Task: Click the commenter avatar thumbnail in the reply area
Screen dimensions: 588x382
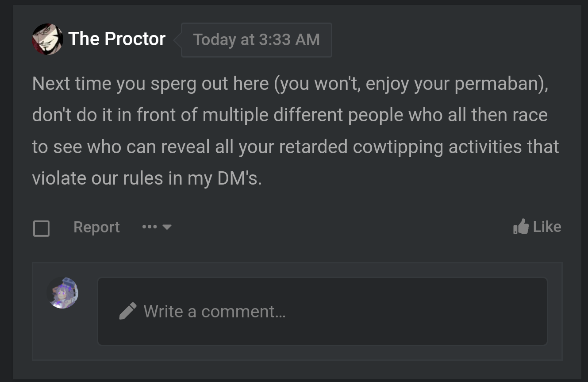Action: (63, 293)
